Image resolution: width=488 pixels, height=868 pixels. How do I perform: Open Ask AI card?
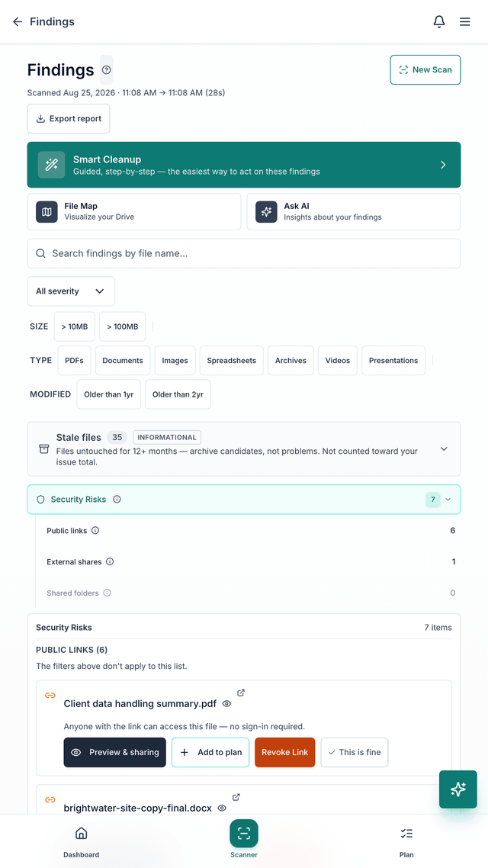[x=354, y=211]
